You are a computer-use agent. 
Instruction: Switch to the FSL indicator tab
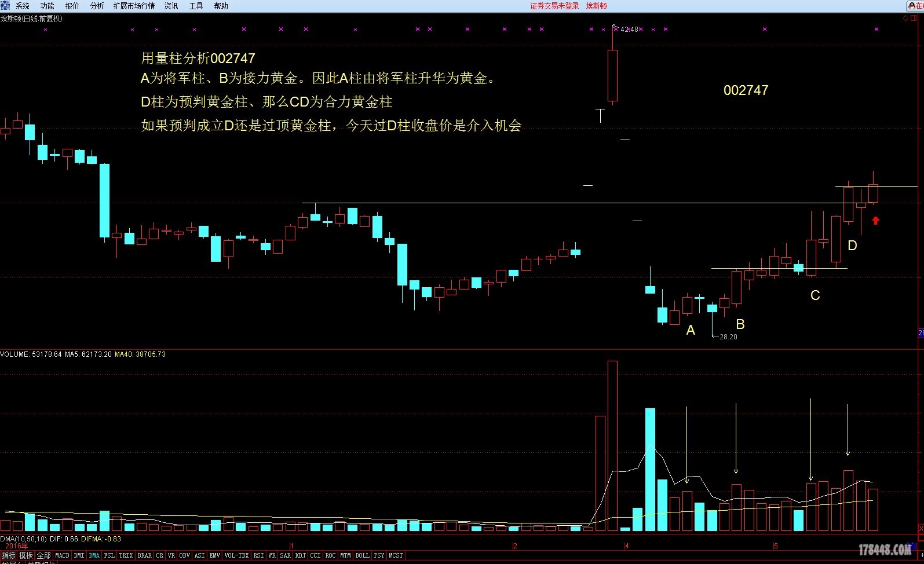pos(109,555)
